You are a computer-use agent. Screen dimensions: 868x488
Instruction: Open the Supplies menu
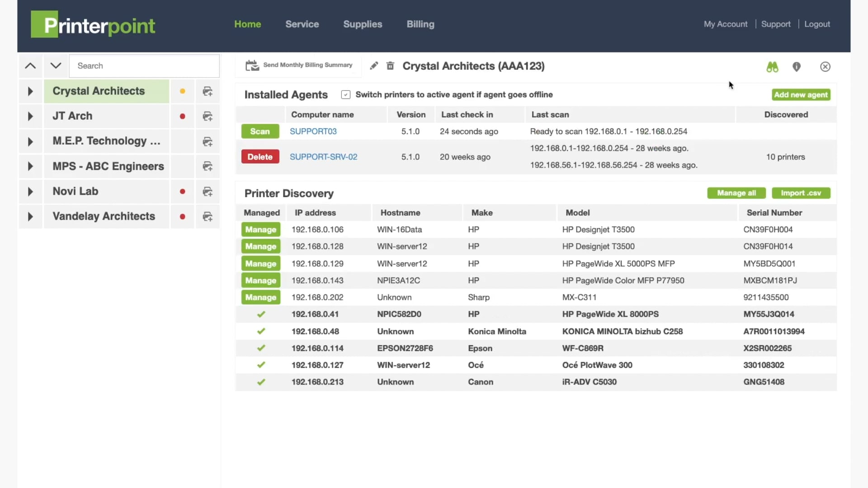pyautogui.click(x=363, y=24)
